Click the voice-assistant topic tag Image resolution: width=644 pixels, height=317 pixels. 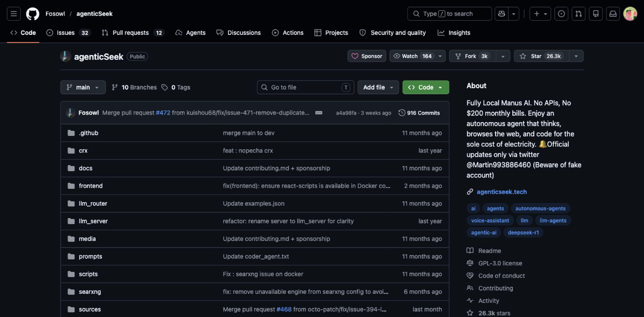pos(490,220)
